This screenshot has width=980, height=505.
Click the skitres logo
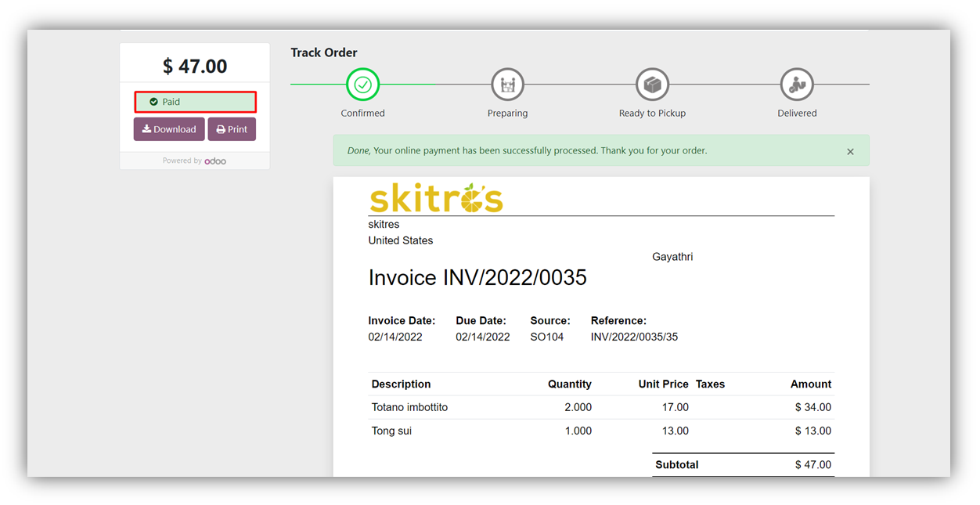pos(435,199)
